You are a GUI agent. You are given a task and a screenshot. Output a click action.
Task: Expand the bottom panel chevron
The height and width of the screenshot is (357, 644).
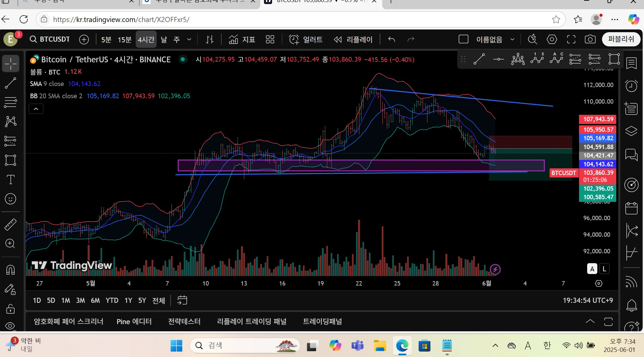pos(590,321)
